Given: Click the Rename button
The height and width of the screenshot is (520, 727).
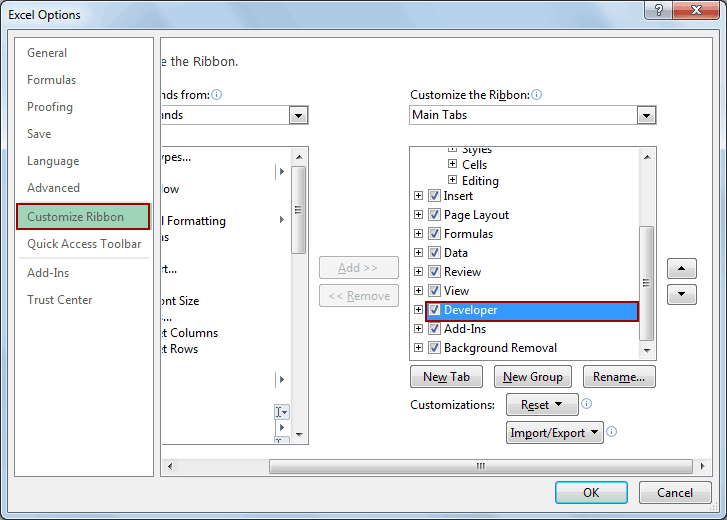Looking at the screenshot, I should pos(619,377).
